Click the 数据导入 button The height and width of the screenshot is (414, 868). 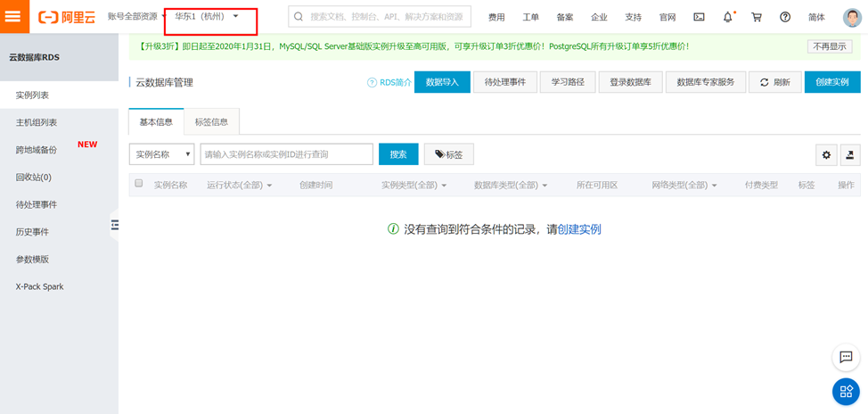click(x=442, y=82)
